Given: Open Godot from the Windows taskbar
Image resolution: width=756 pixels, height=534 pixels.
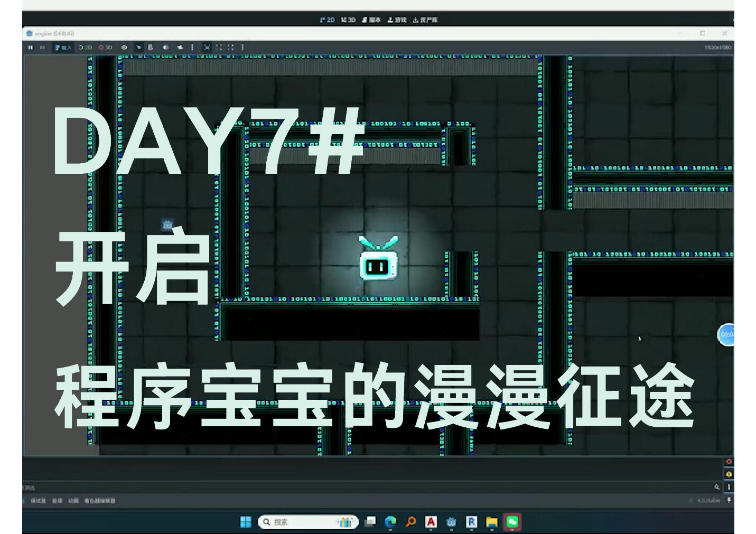Looking at the screenshot, I should tap(451, 522).
